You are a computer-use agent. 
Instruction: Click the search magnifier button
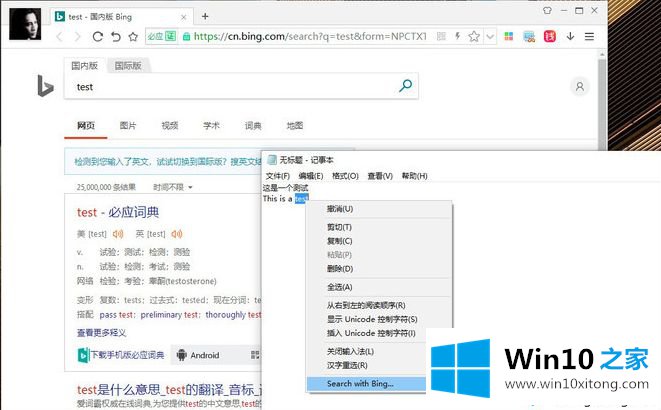coord(406,86)
